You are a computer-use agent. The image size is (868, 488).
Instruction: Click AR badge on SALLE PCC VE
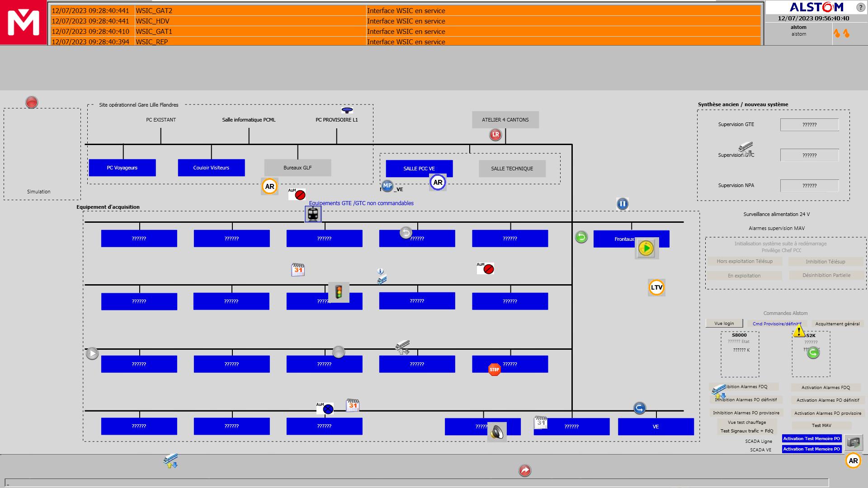(438, 183)
